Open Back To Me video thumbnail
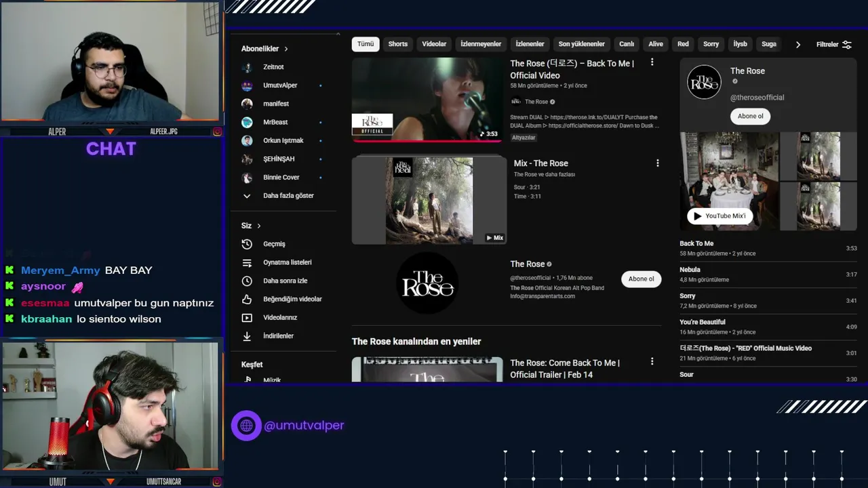Screen dimensions: 868x488 click(429, 100)
